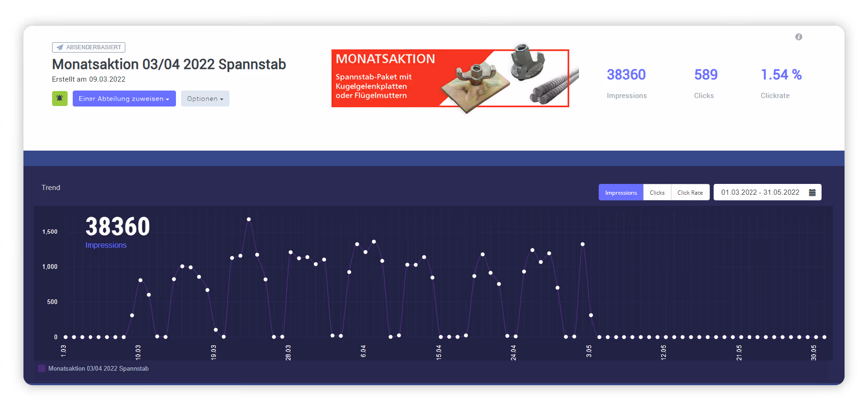Click the paper plane ABSENDERBASIERT badge
Viewport: 868px width, 411px height.
point(89,47)
